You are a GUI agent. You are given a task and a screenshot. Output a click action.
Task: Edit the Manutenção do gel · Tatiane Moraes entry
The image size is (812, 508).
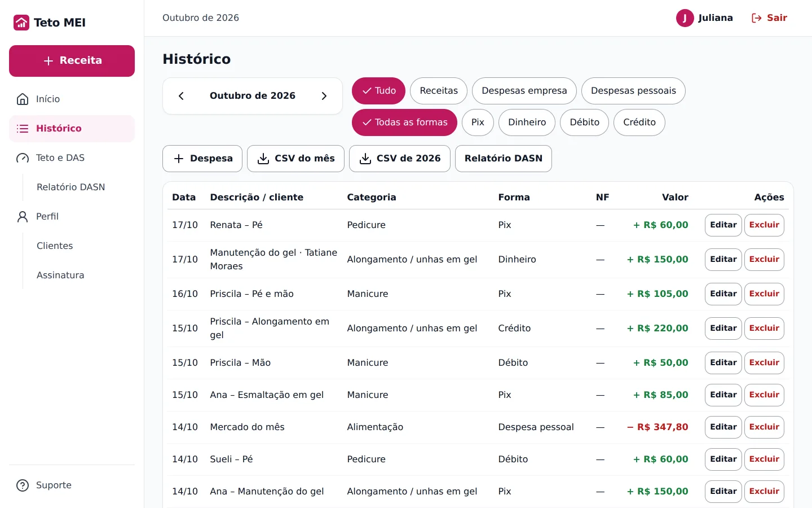(723, 260)
